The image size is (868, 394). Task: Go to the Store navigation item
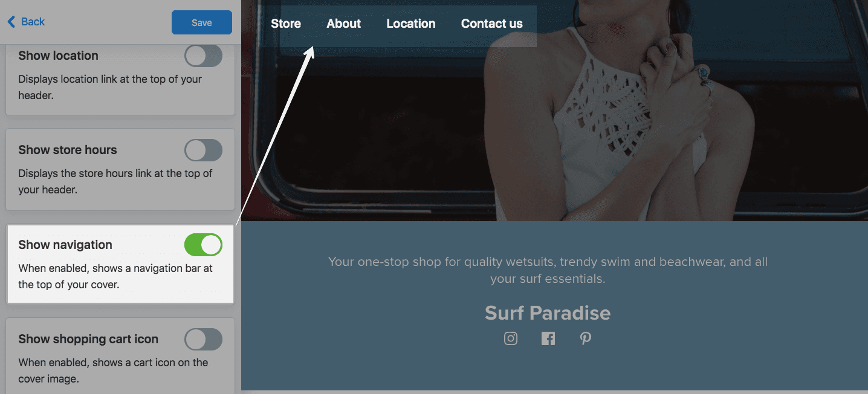coord(286,24)
